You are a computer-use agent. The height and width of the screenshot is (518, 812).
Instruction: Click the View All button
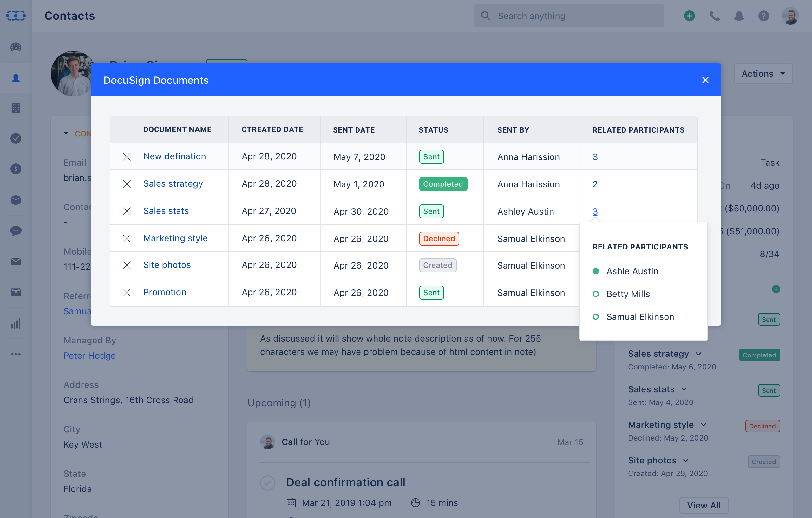click(704, 505)
